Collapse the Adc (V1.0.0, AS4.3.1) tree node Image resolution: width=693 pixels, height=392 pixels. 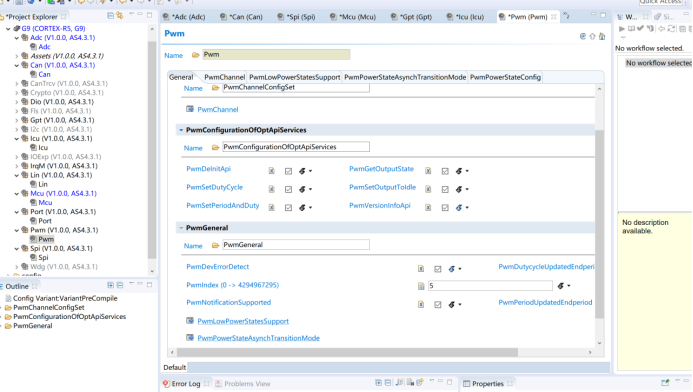click(17, 38)
